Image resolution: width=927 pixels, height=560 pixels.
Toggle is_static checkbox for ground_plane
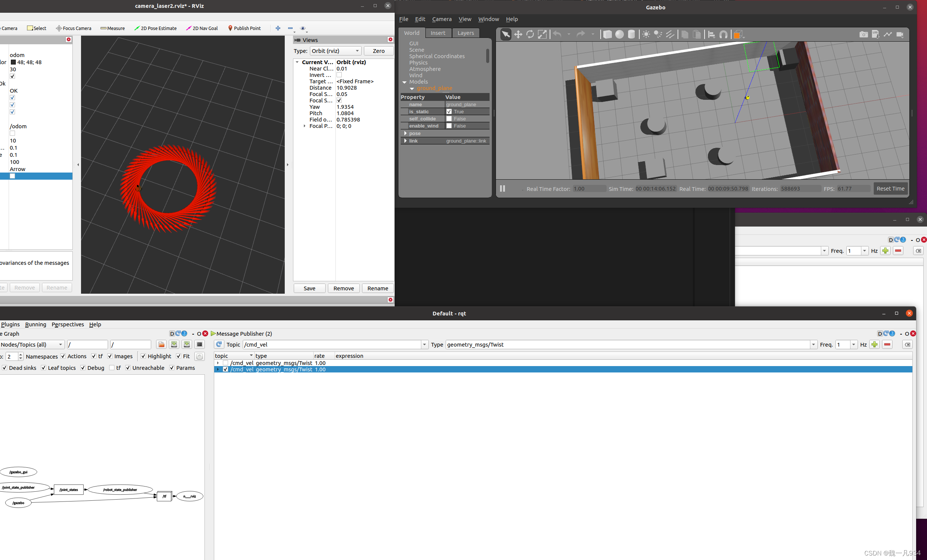(x=449, y=111)
